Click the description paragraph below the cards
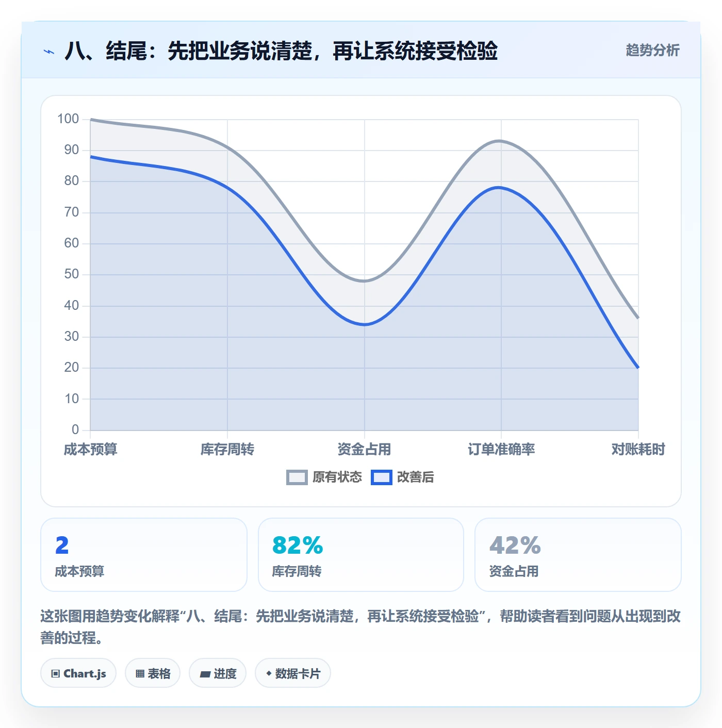 pos(360,627)
